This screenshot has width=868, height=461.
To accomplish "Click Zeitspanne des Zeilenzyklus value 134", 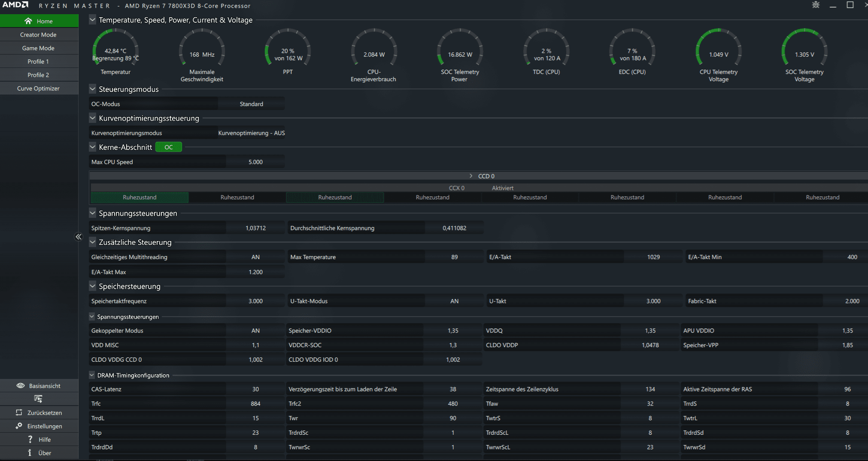I will point(650,389).
